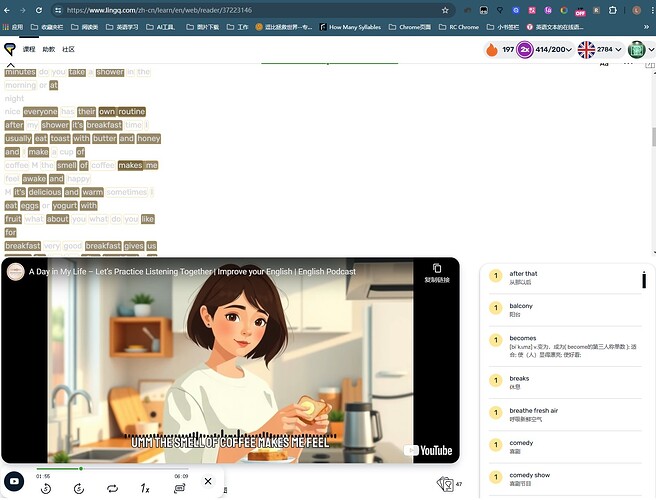The width and height of the screenshot is (656, 500).
Task: Expand the profile avatar dropdown arrow
Action: point(651,50)
